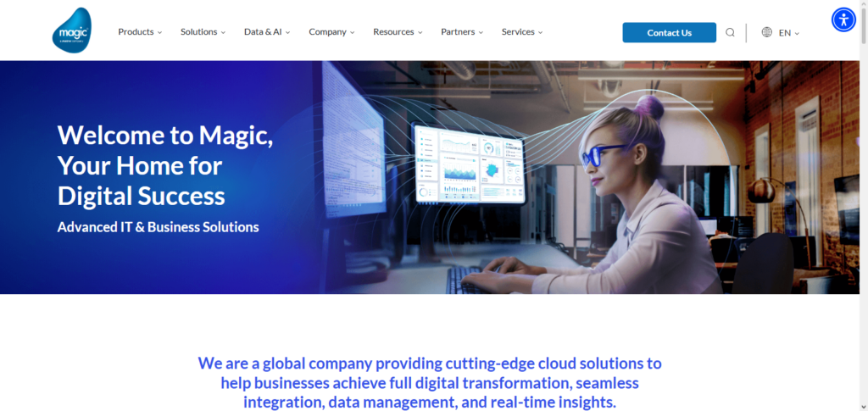Image resolution: width=868 pixels, height=411 pixels.
Task: Expand the Services chevron
Action: coord(540,33)
